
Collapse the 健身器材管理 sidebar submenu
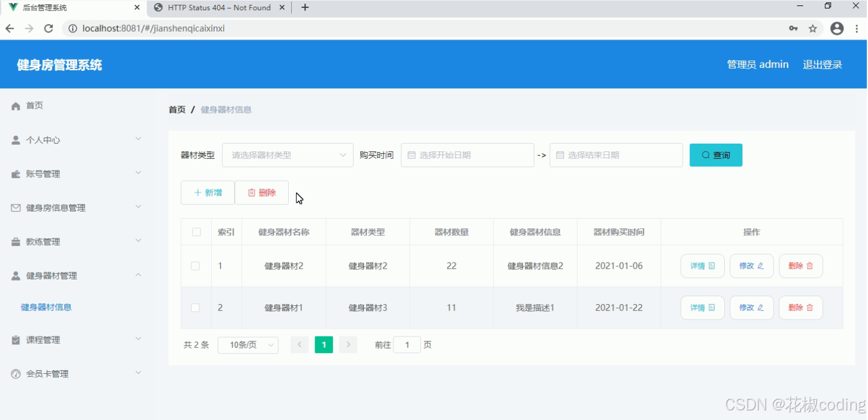click(138, 275)
